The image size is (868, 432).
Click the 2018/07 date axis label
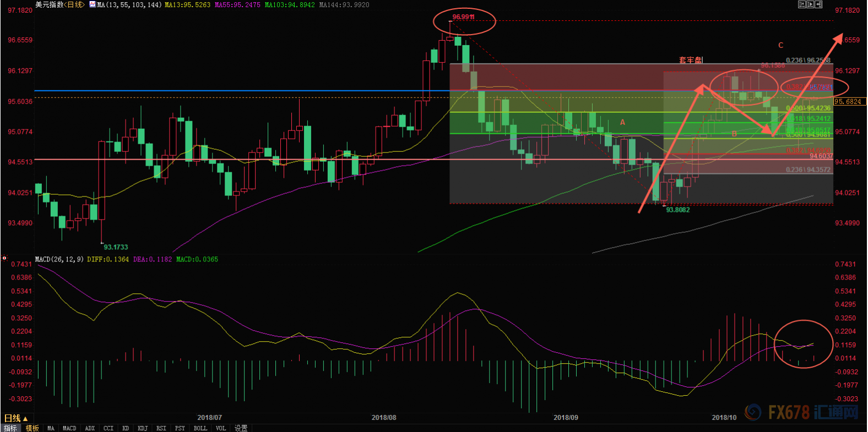coord(209,418)
